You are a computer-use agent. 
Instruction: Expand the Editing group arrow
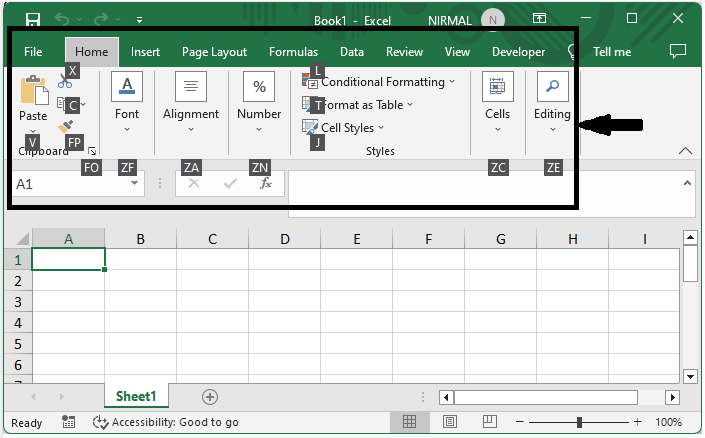553,130
